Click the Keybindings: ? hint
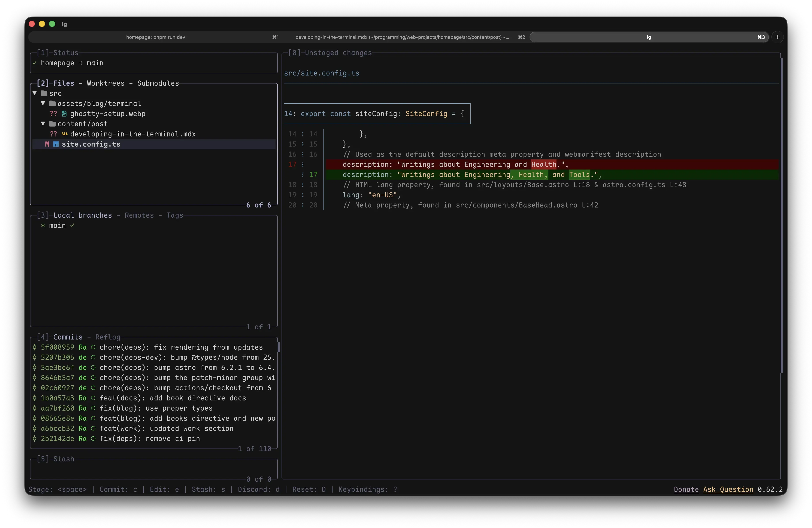 tap(368, 489)
